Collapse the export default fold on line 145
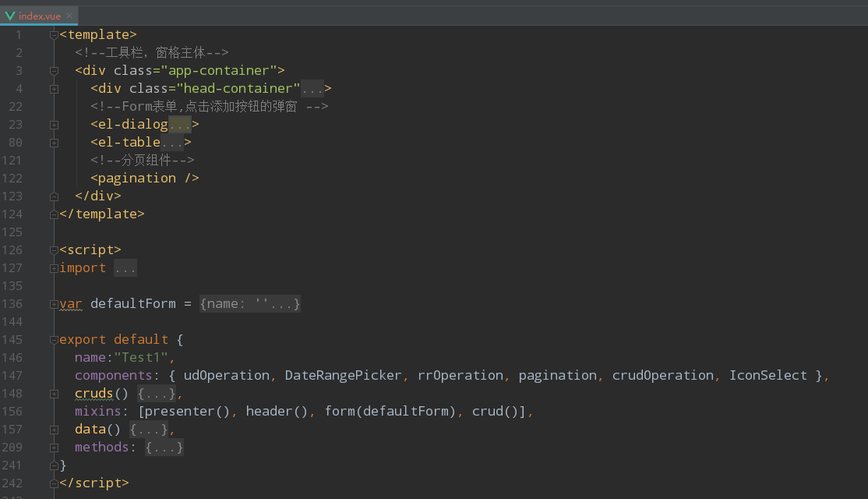868x499 pixels. pyautogui.click(x=54, y=340)
